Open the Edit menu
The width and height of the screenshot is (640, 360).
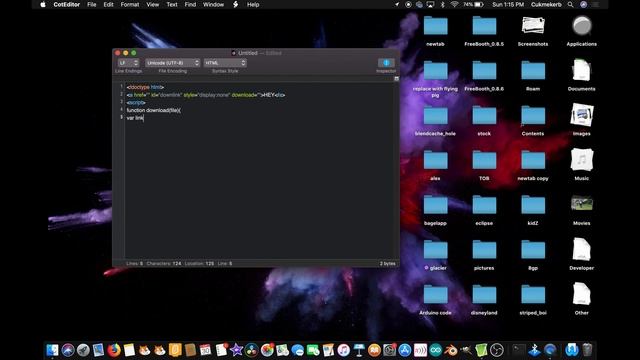(x=109, y=4)
